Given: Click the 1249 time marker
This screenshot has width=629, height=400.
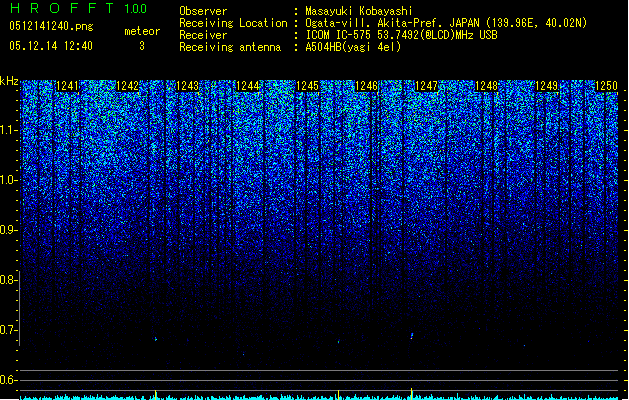Looking at the screenshot, I should (x=547, y=86).
